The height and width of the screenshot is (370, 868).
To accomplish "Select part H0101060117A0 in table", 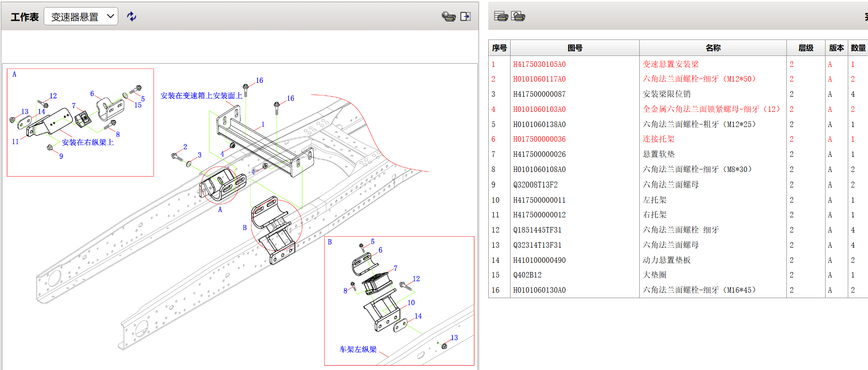I will (x=539, y=79).
